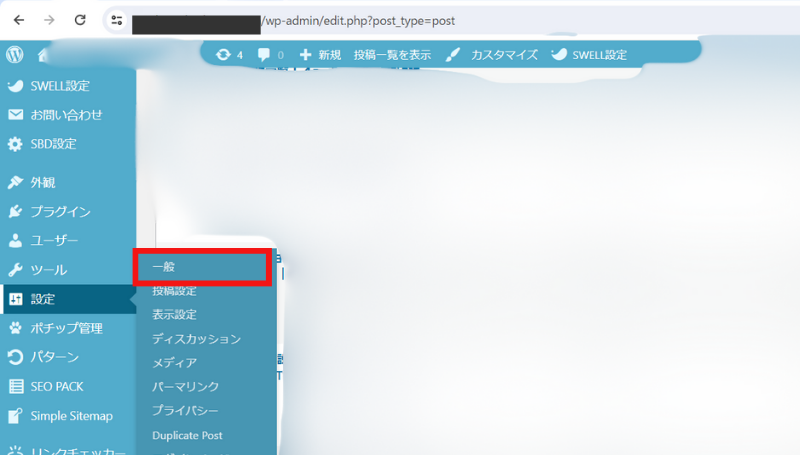Click 投稿一覧を表示 in admin bar
This screenshot has height=455, width=800.
(392, 55)
